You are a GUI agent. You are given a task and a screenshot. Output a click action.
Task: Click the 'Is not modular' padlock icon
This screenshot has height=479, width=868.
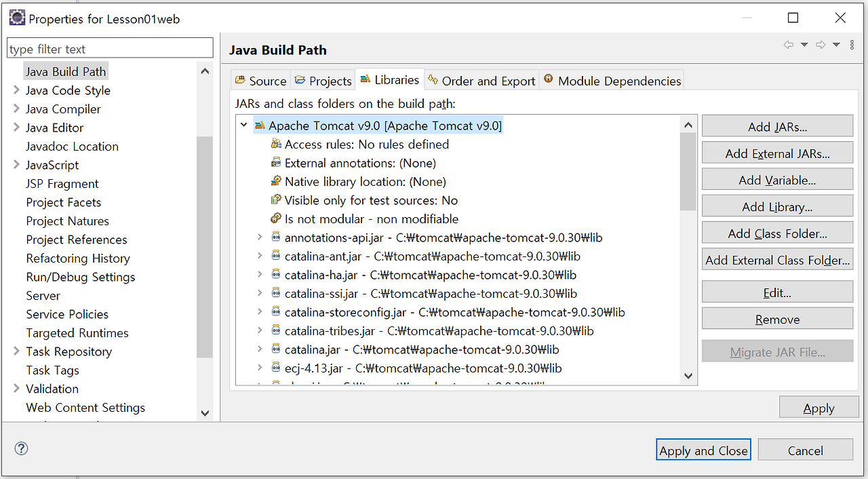pyautogui.click(x=276, y=219)
